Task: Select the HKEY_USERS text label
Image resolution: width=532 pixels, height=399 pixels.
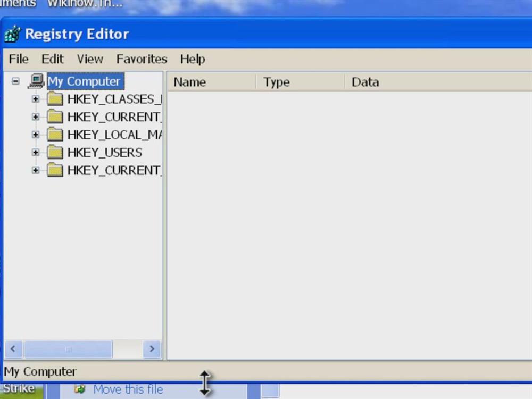Action: tap(105, 153)
